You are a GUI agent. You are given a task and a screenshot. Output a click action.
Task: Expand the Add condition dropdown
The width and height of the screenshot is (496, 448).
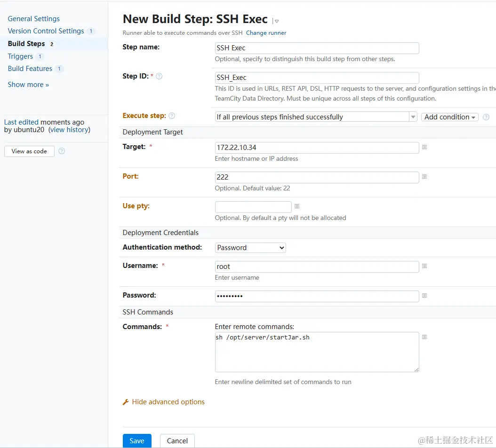(x=450, y=117)
